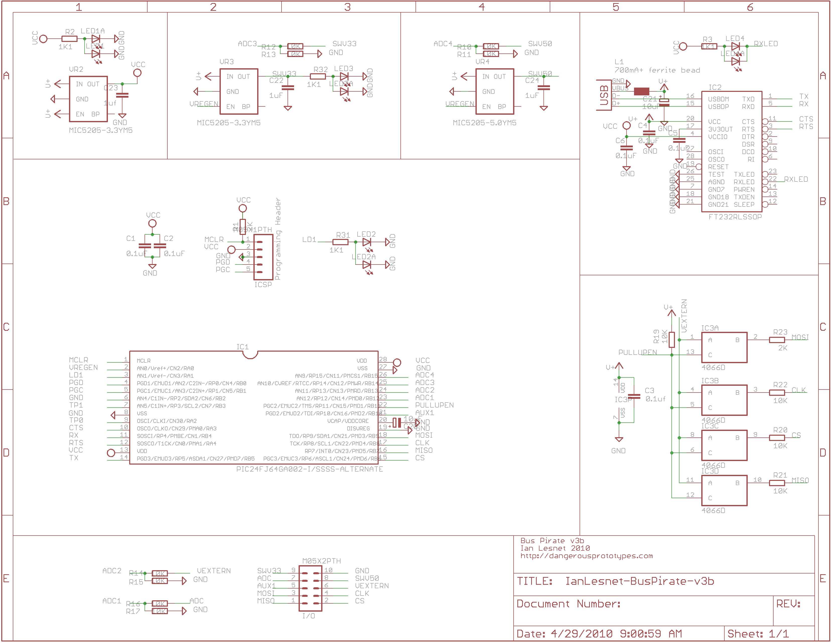Select the IC3D 4066D switch block

click(x=724, y=490)
